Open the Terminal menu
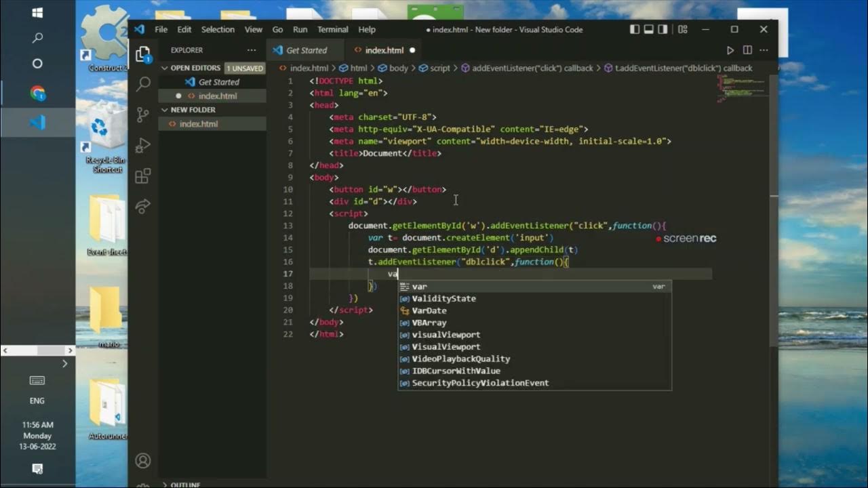Viewport: 868px width, 488px height. (x=333, y=29)
